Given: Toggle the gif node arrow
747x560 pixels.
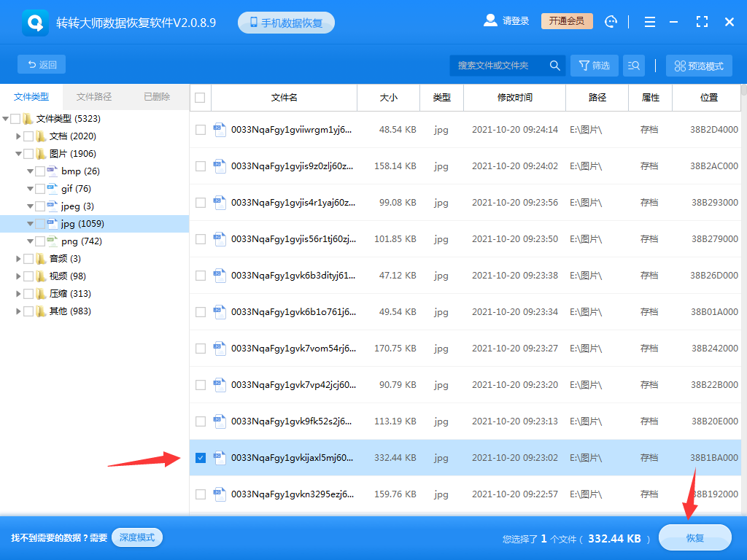Looking at the screenshot, I should (x=30, y=189).
